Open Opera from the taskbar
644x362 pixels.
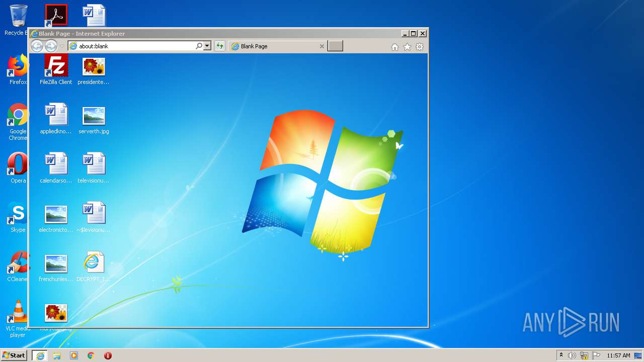(108, 355)
